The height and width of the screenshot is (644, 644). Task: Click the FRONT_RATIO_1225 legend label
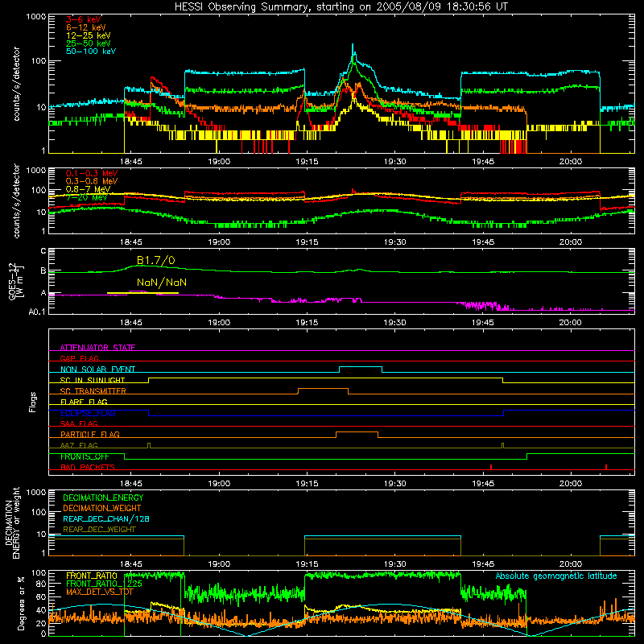pos(105,584)
